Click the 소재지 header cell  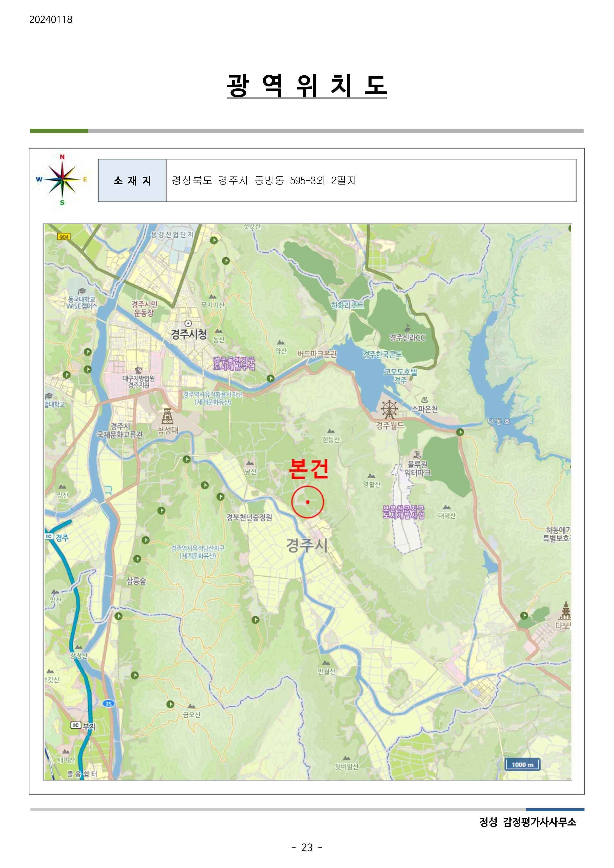coord(132,181)
